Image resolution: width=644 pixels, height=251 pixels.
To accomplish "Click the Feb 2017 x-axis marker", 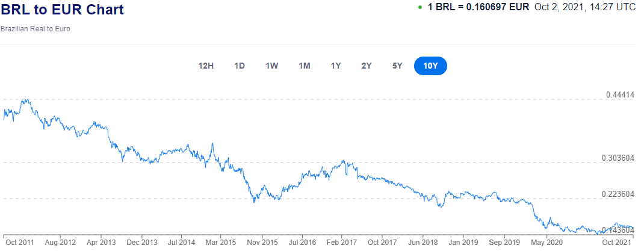I will [342, 244].
